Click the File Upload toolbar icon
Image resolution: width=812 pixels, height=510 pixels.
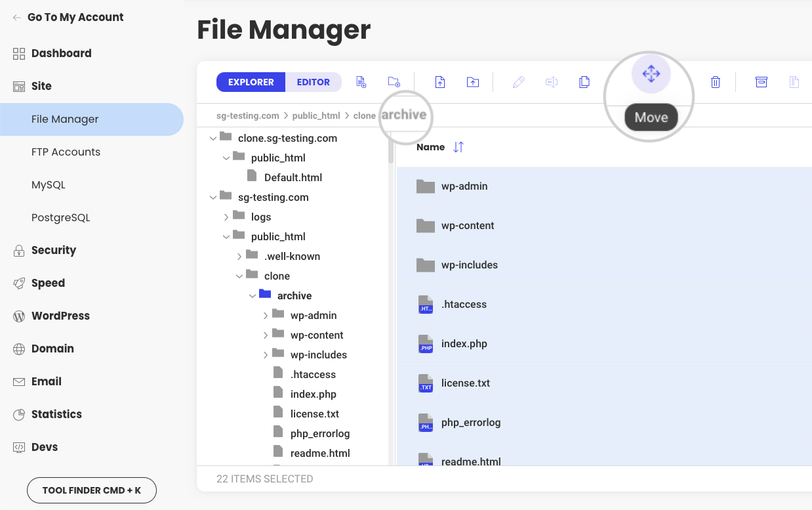point(440,82)
